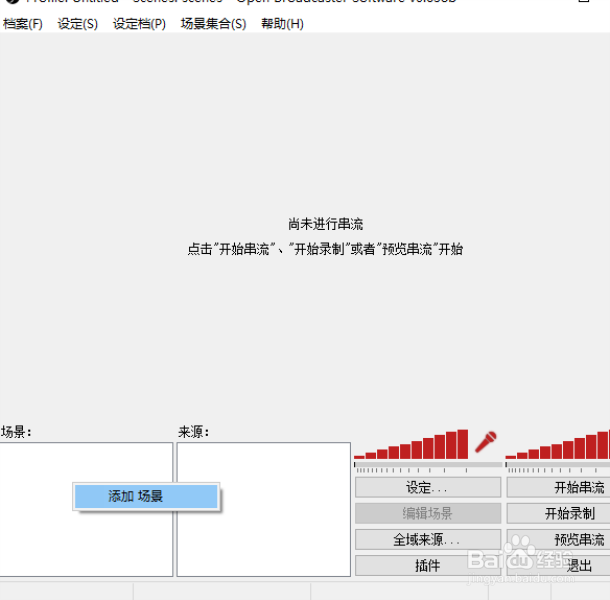Click inside the 来源 sources list
Viewport: 610px width, 600px height.
264,509
